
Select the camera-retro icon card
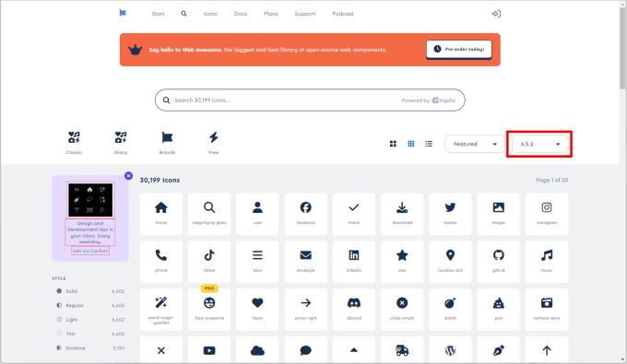point(547,310)
